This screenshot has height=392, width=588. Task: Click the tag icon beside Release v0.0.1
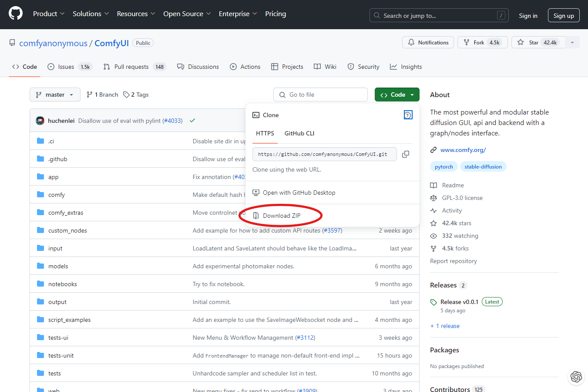click(433, 302)
